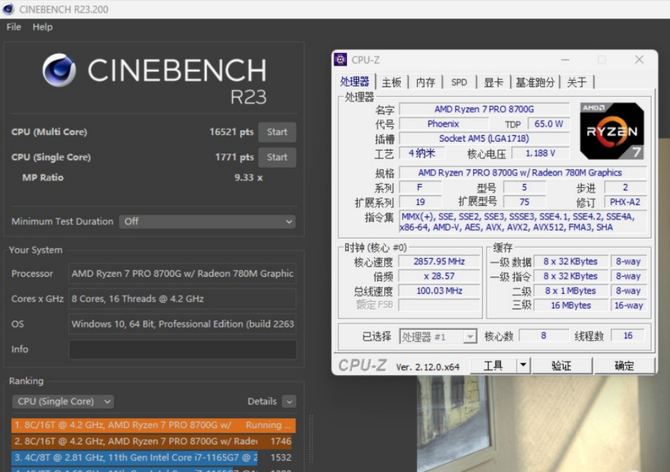The width and height of the screenshot is (670, 472).
Task: Click the 100.03 MHz bus speed value
Action: (x=439, y=290)
